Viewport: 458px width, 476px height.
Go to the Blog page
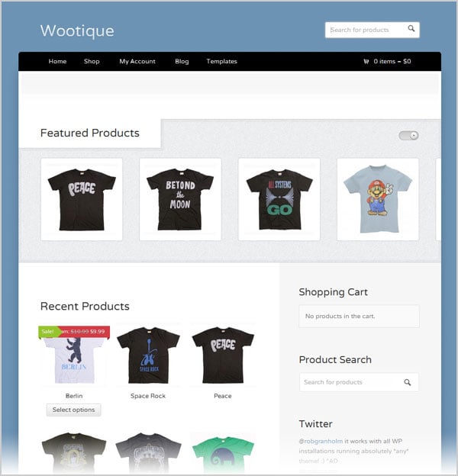point(182,61)
